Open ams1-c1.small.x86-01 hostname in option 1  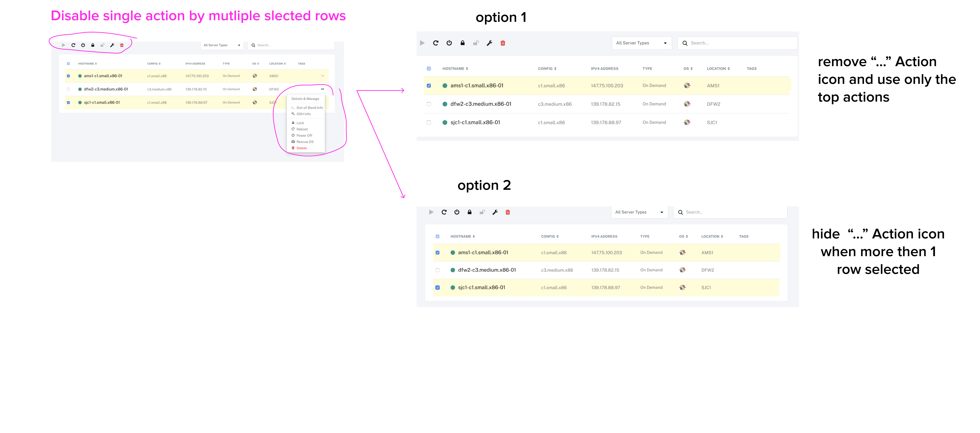tap(477, 85)
